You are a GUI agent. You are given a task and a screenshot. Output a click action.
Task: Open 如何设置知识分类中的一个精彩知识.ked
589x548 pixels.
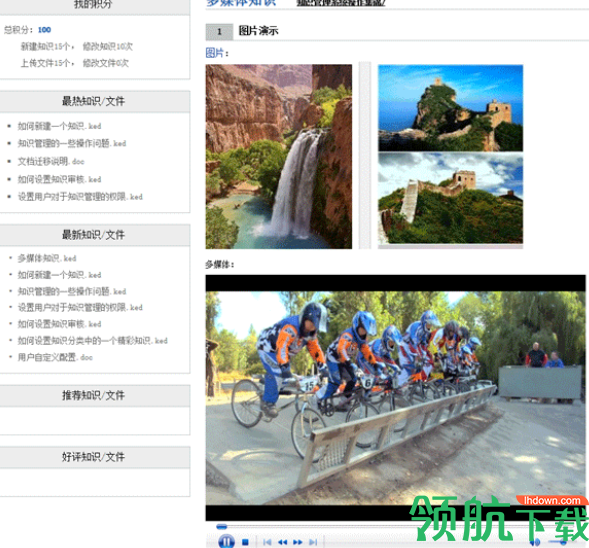(x=92, y=341)
